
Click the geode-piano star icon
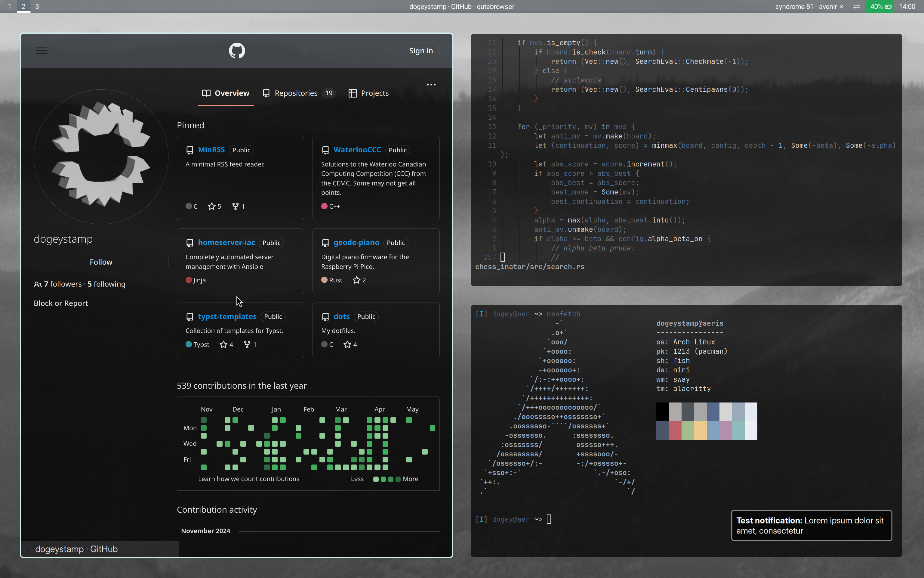coord(357,280)
